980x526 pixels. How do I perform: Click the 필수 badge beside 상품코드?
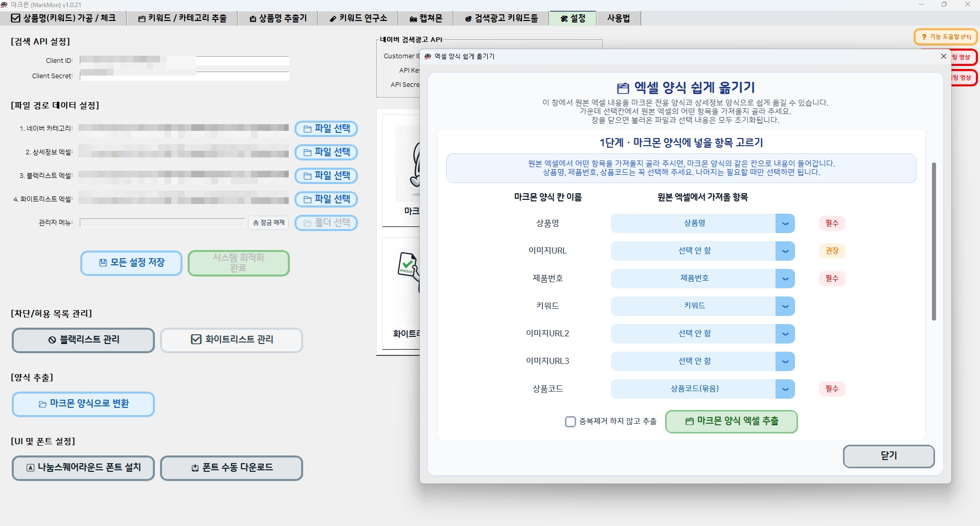pyautogui.click(x=832, y=389)
